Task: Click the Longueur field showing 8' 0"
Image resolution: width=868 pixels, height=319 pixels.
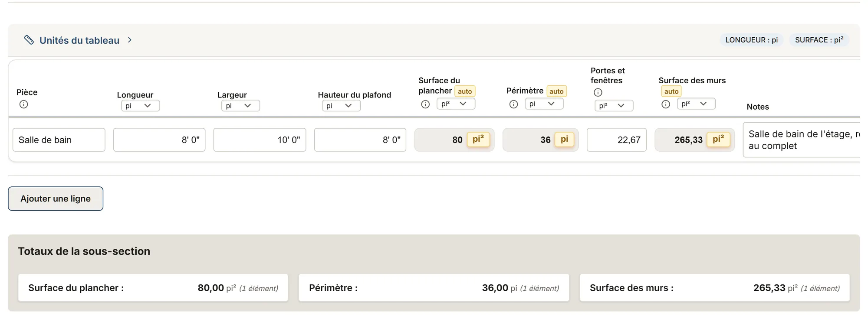Action: coord(159,140)
